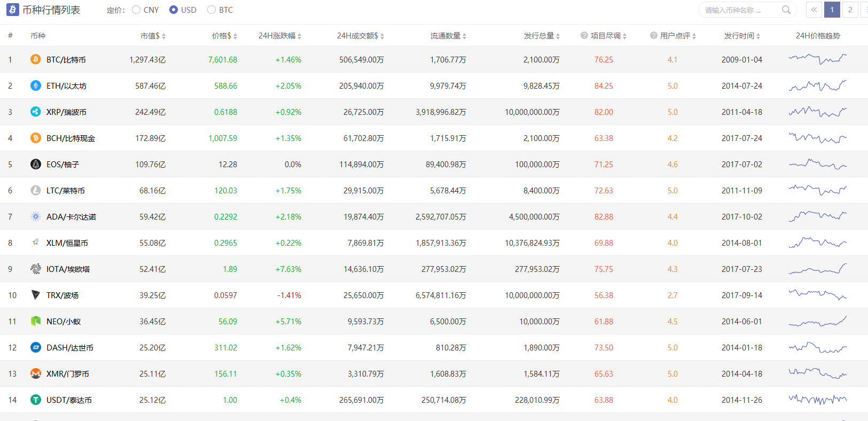Click the USDT 24H price trend chart

[818, 399]
